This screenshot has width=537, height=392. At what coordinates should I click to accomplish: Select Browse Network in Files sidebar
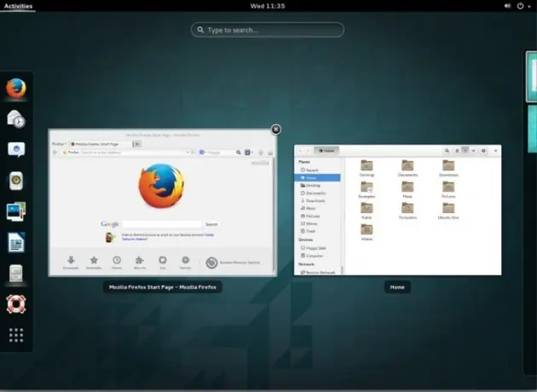(x=317, y=272)
